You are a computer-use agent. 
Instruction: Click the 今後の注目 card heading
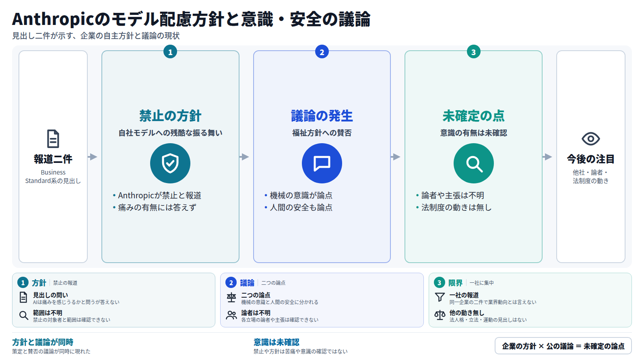(x=591, y=159)
